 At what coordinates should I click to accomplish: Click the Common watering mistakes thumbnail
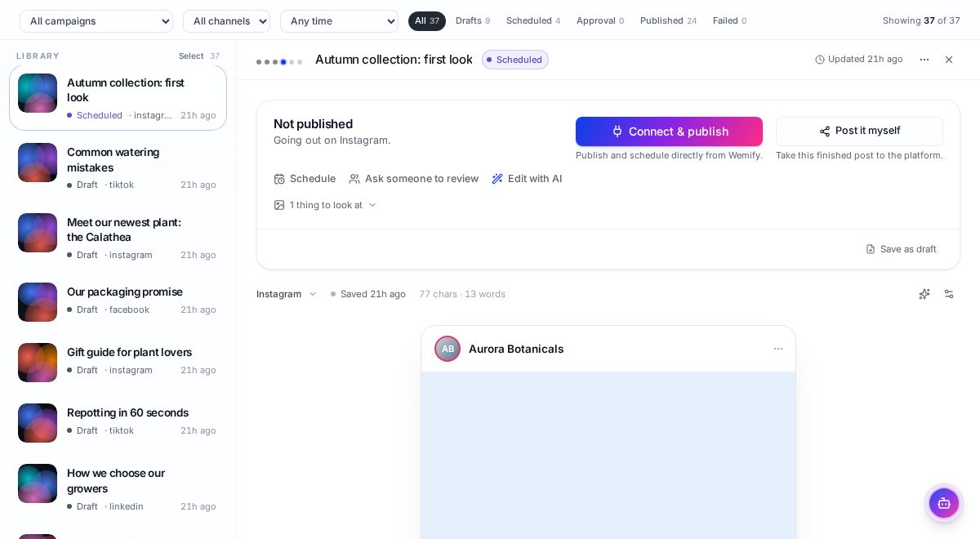38,163
